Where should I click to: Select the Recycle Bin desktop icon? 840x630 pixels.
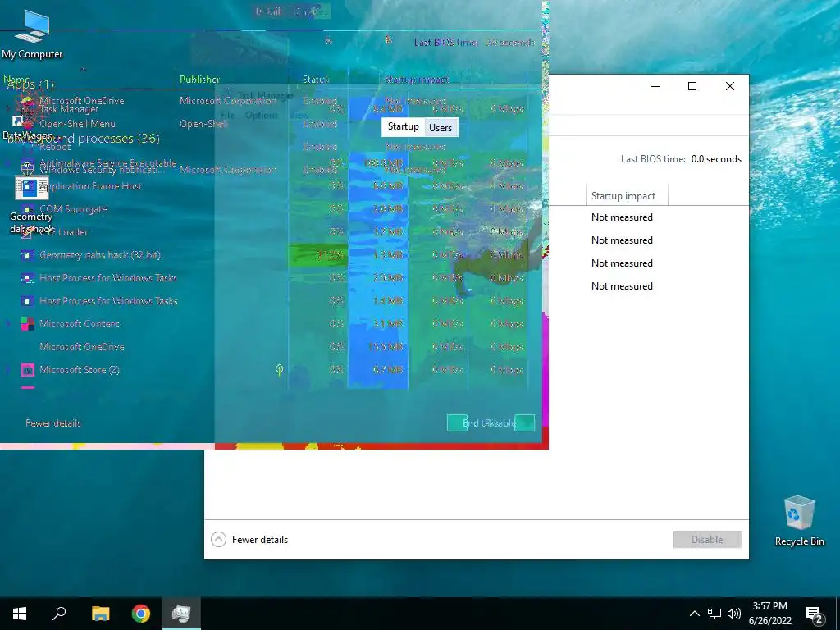coord(799,520)
